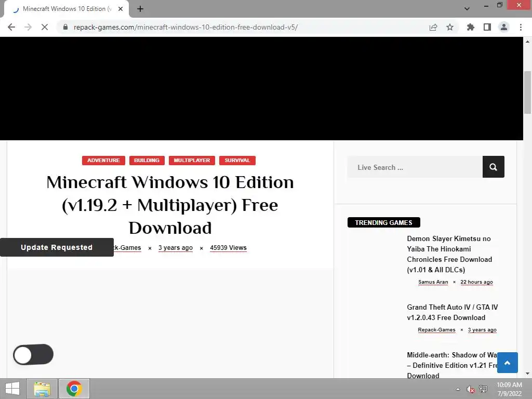The width and height of the screenshot is (532, 399).
Task: Show hidden system tray icons
Action: (x=458, y=389)
